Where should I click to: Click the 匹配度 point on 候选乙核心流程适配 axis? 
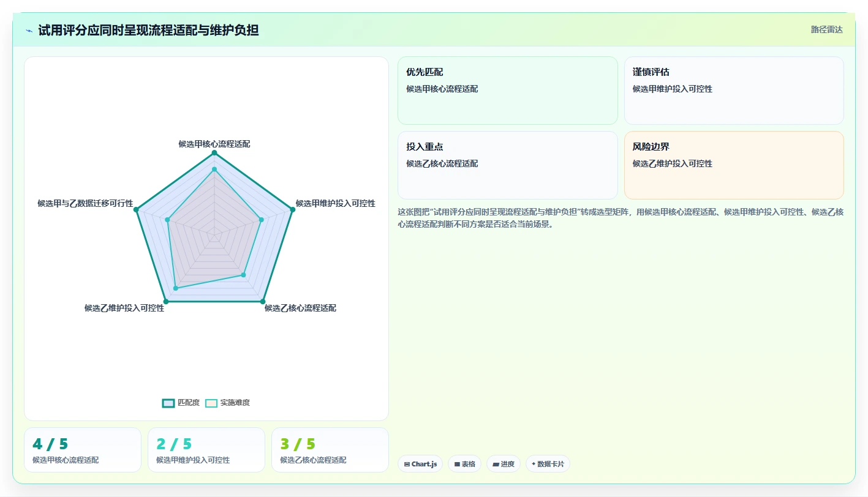263,301
